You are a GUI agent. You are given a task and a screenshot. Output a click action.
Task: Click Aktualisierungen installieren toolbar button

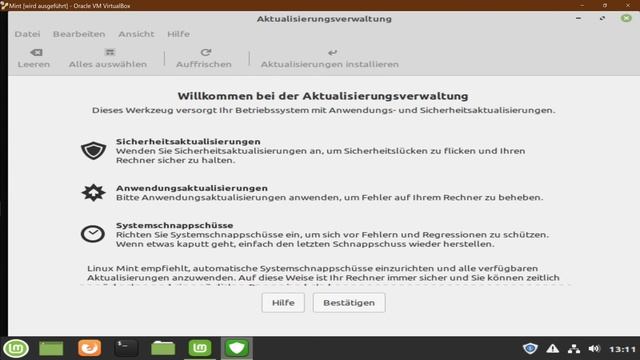click(330, 58)
